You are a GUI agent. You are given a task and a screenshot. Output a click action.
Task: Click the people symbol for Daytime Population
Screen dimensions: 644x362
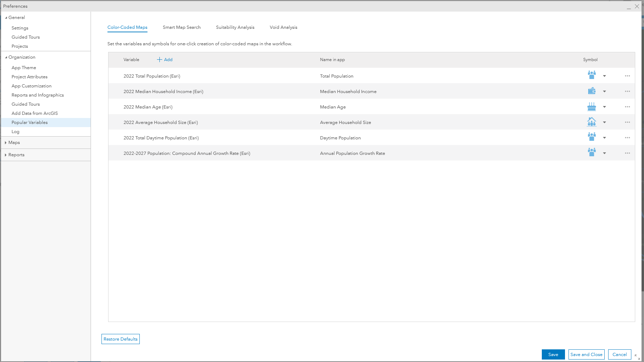pos(591,137)
